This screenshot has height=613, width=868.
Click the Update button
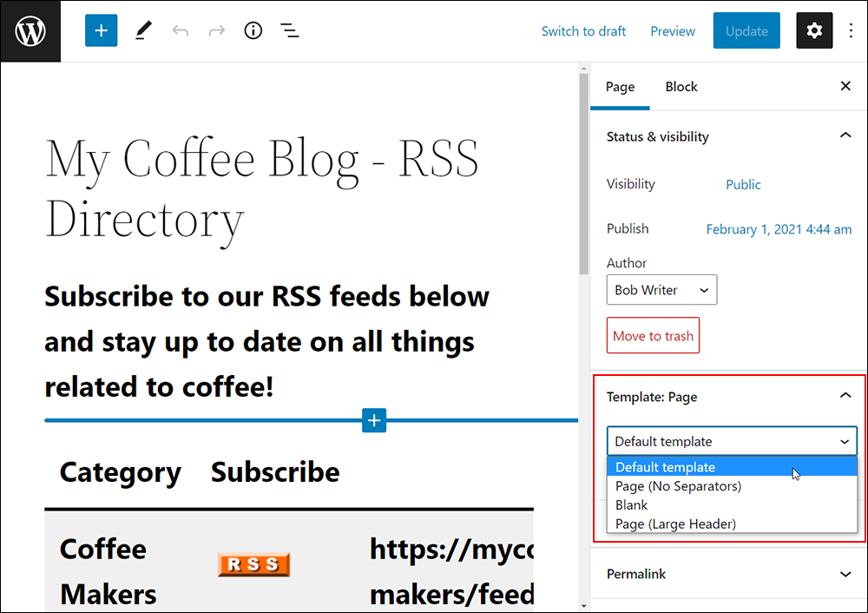click(x=746, y=30)
